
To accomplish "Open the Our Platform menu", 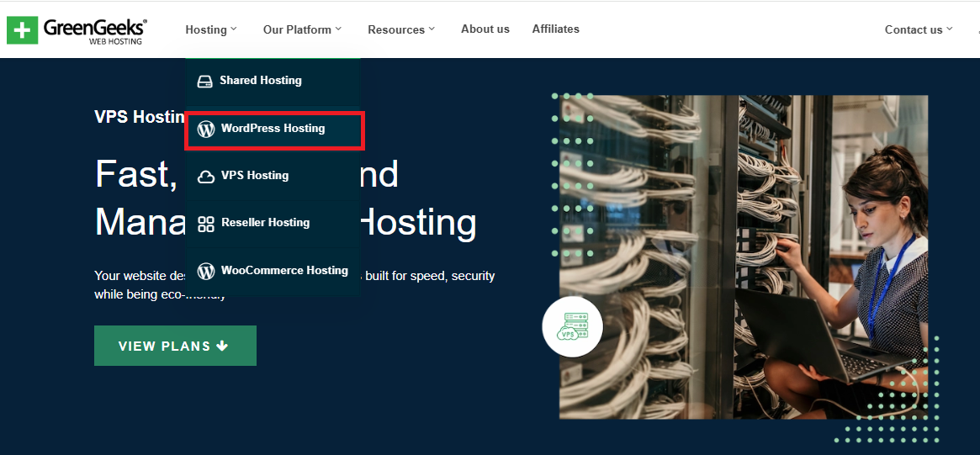I will point(303,29).
